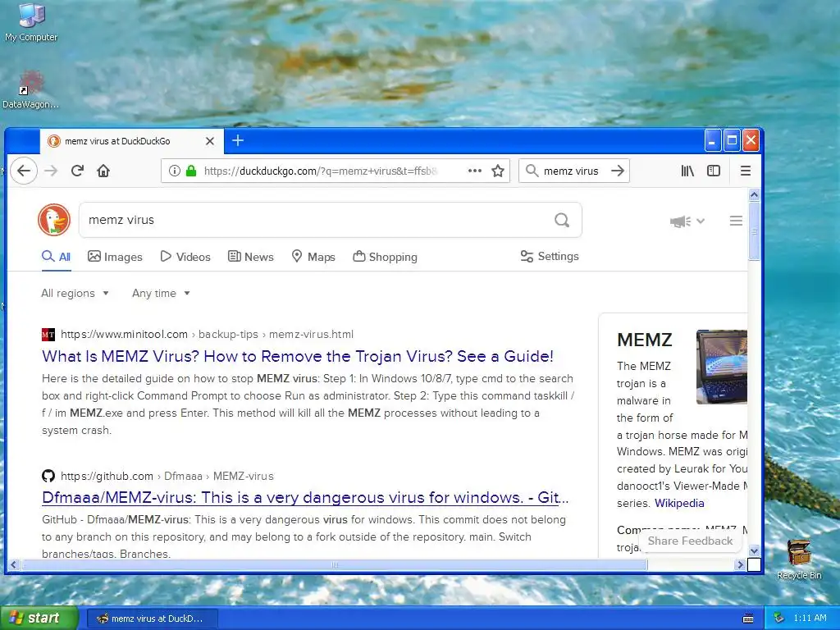Open the Firefox hamburger menu
The height and width of the screenshot is (630, 840).
point(745,171)
